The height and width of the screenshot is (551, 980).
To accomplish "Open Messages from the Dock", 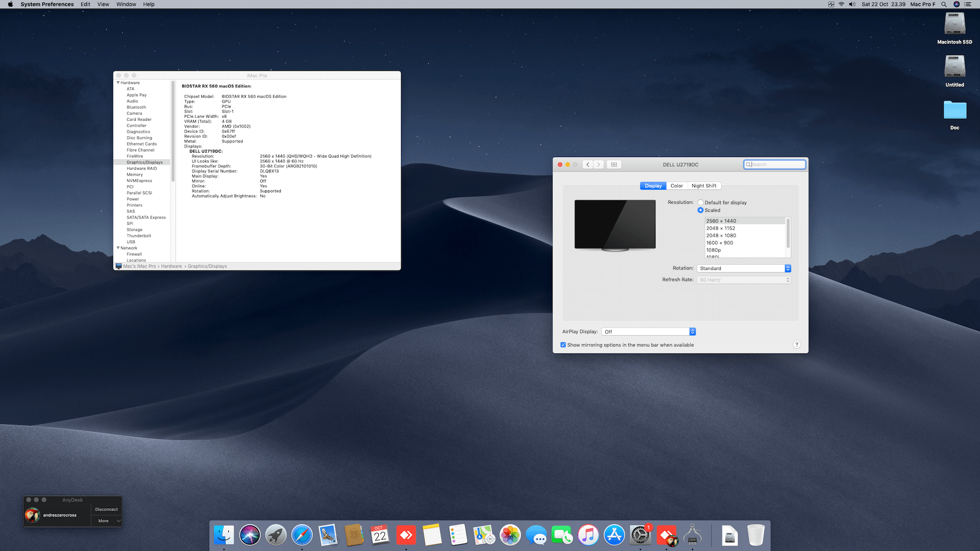I will coord(536,535).
